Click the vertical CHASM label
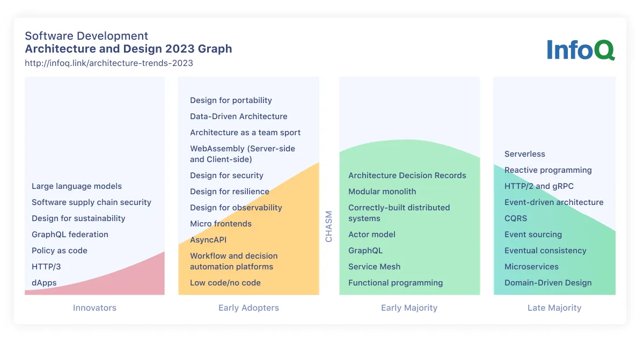Image resolution: width=644 pixels, height=337 pixels. (x=329, y=226)
